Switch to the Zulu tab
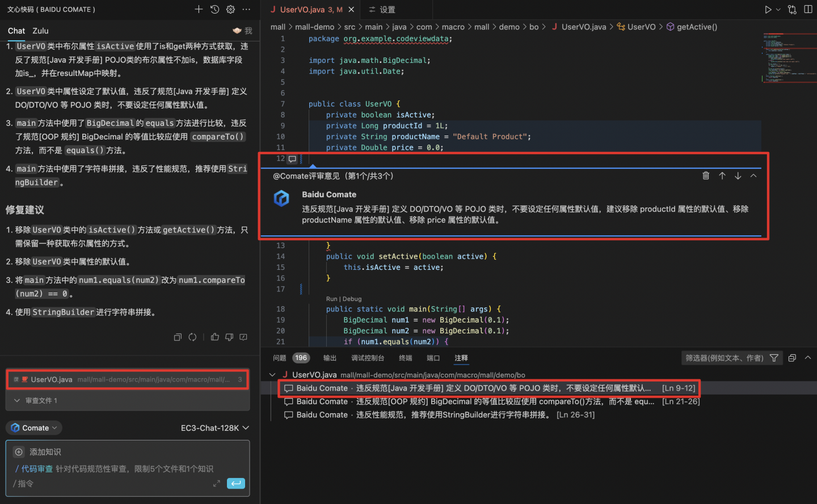This screenshot has height=504, width=817. 40,31
